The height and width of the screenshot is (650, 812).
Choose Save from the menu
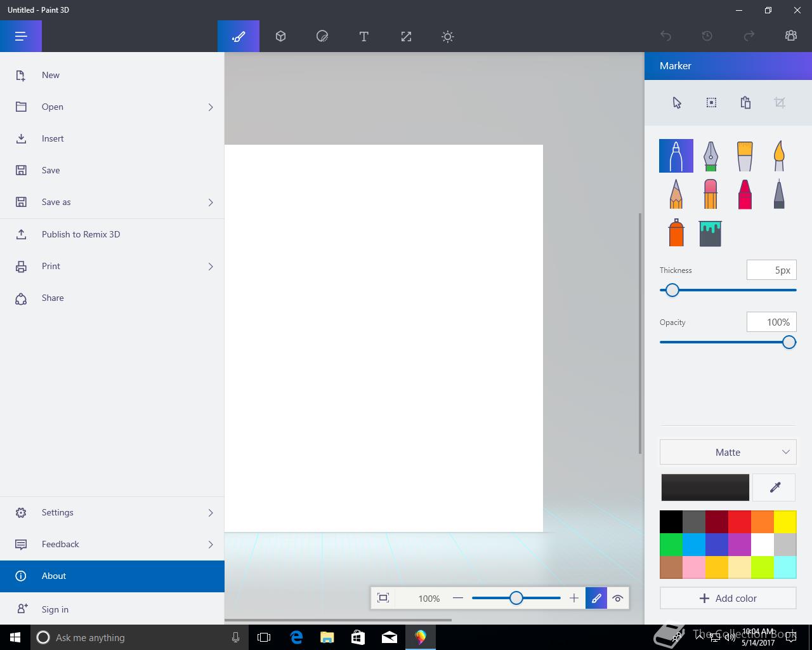112,170
